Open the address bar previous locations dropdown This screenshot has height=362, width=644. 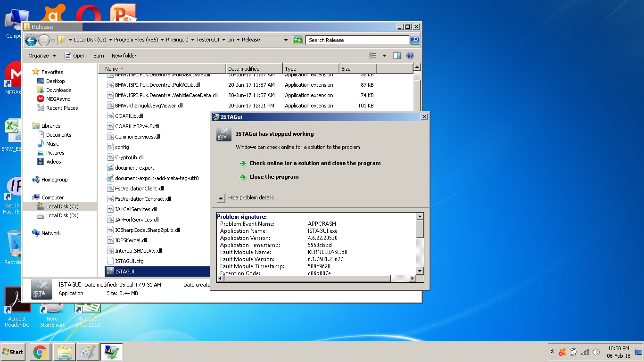click(286, 40)
